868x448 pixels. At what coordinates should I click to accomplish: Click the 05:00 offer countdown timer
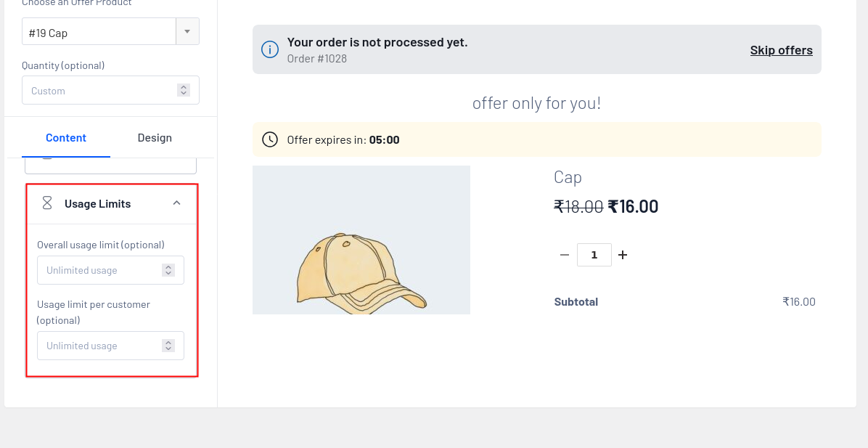click(384, 140)
